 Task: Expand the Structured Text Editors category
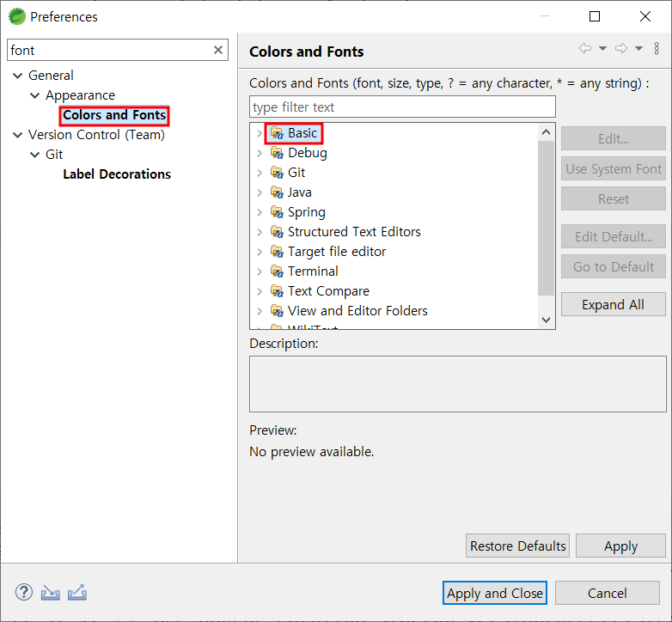point(260,232)
